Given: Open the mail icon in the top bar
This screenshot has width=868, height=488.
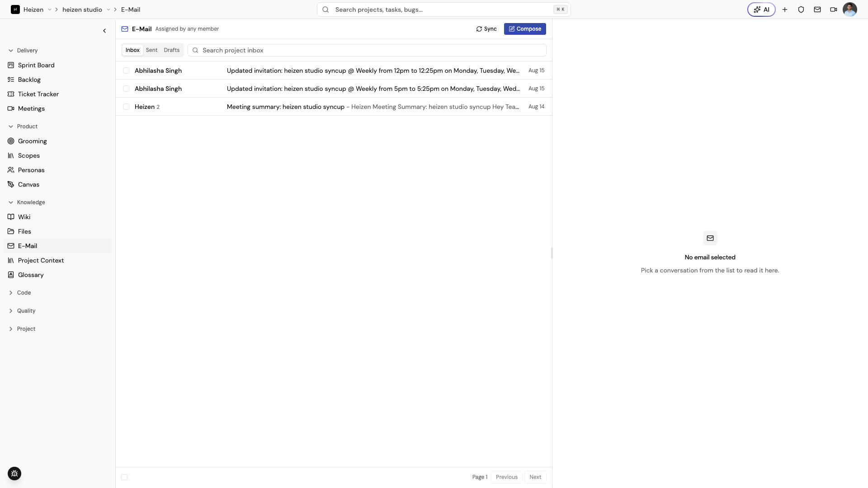Looking at the screenshot, I should pyautogui.click(x=817, y=9).
